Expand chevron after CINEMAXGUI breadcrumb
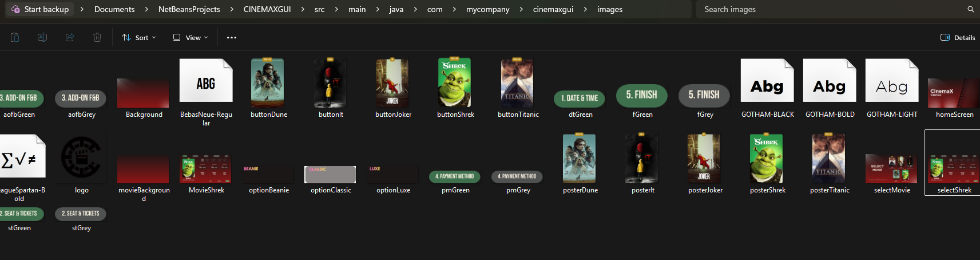980x260 pixels. click(303, 9)
